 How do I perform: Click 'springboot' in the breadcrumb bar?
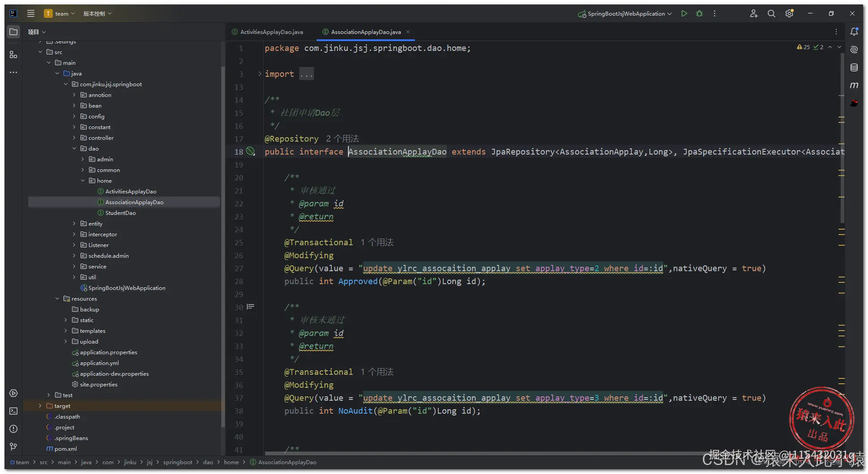tap(178, 462)
